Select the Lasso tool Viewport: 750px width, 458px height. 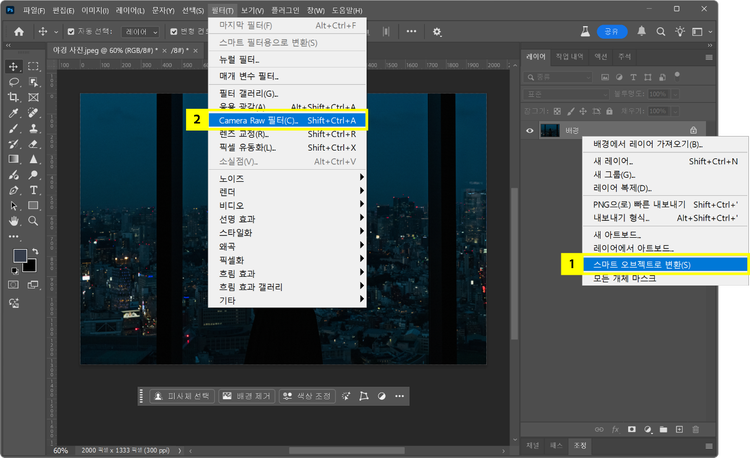coord(13,82)
